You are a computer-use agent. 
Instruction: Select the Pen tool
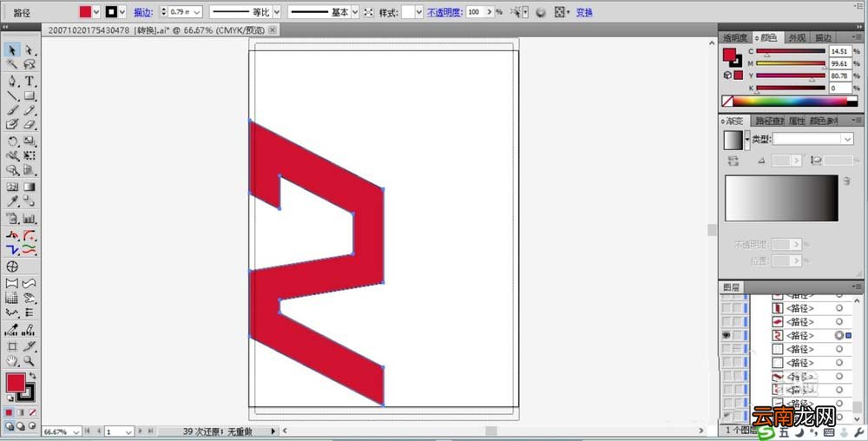pyautogui.click(x=11, y=82)
